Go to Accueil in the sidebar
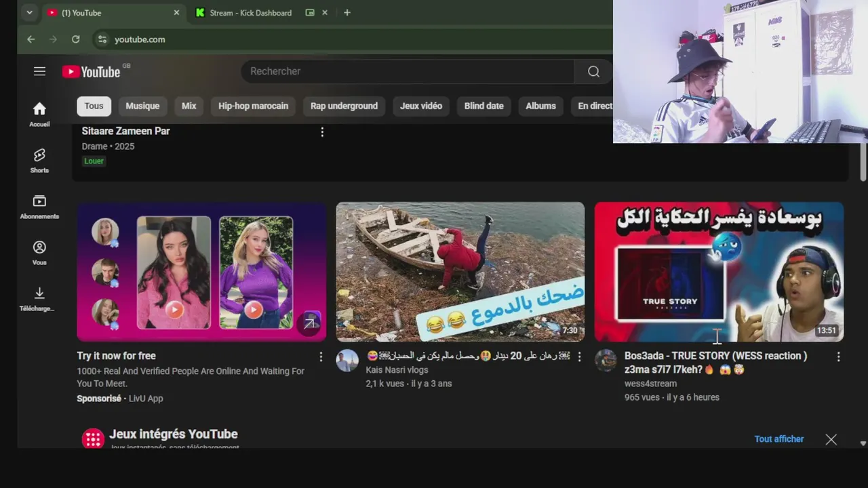 [39, 114]
